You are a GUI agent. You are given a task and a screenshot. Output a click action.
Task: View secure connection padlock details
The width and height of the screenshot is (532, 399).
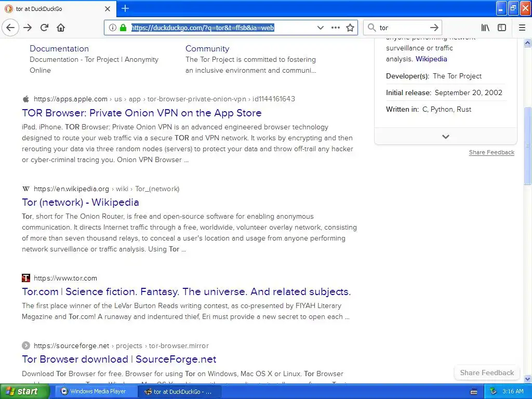tap(123, 28)
